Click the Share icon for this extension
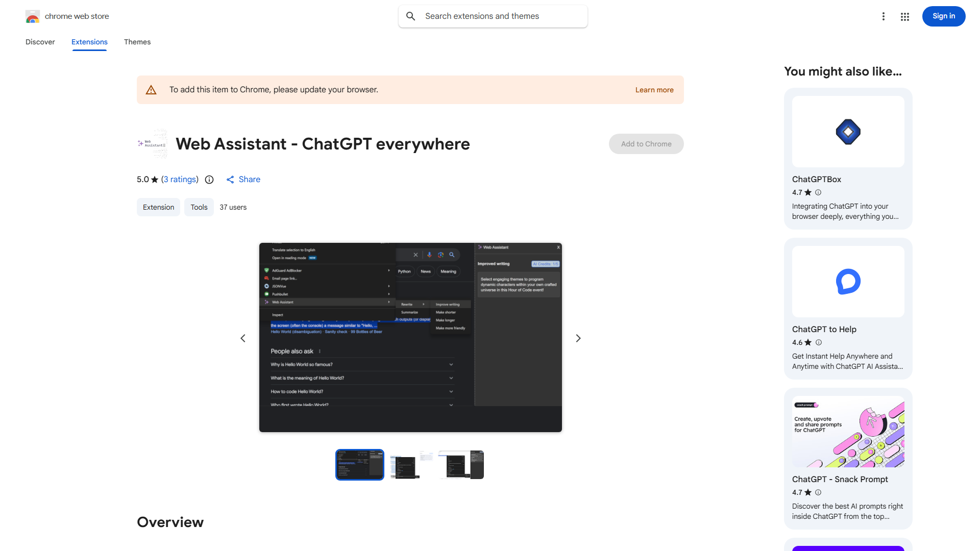The height and width of the screenshot is (551, 980). coord(230,180)
